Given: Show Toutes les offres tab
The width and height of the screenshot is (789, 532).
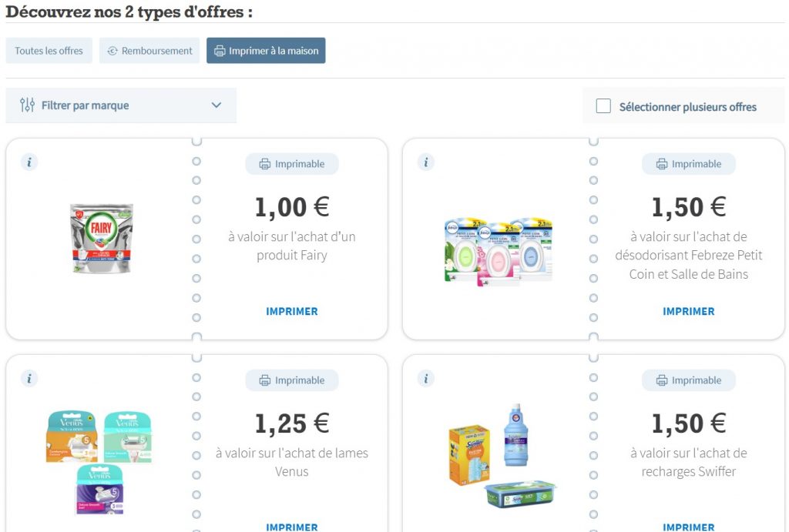Looking at the screenshot, I should 49,51.
